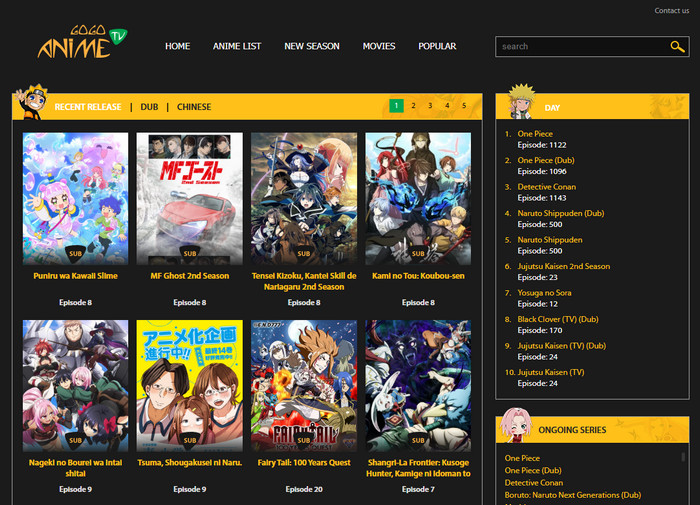700x505 pixels.
Task: Click the MF Ghost 2nd Season title
Action: coord(190,276)
